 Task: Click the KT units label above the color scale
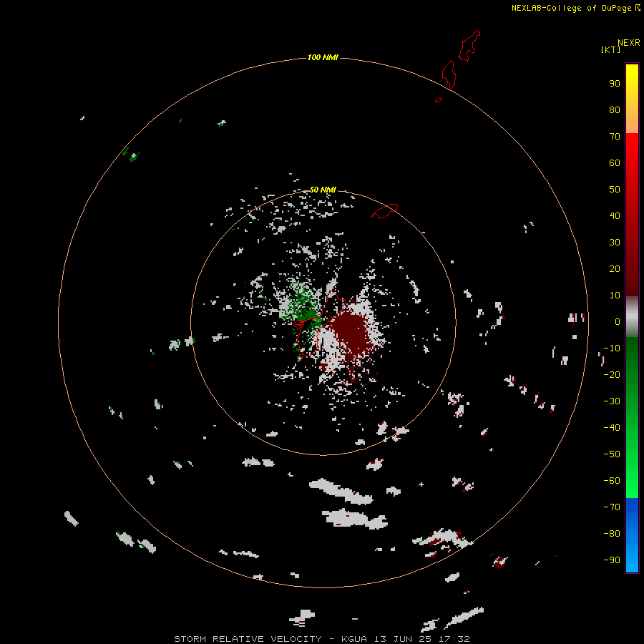point(611,49)
